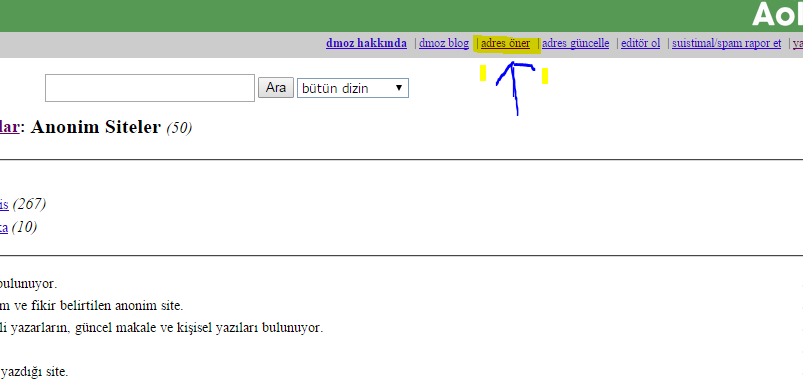
Task: Open the 'bütün dizin' dropdown
Action: pos(353,88)
